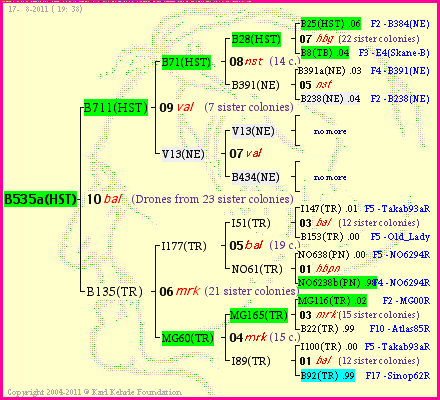
Task: Click B238(NE) .04 entry
Action: pyautogui.click(x=330, y=99)
